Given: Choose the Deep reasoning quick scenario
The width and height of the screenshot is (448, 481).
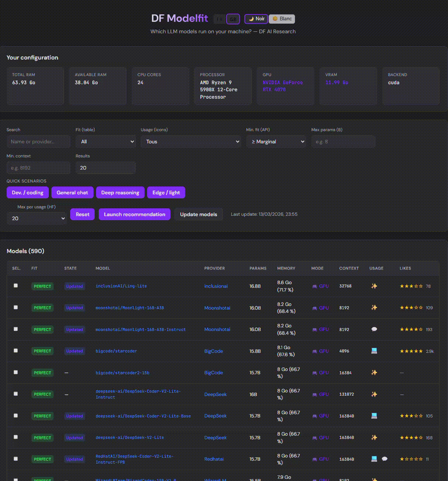Looking at the screenshot, I should tap(120, 192).
